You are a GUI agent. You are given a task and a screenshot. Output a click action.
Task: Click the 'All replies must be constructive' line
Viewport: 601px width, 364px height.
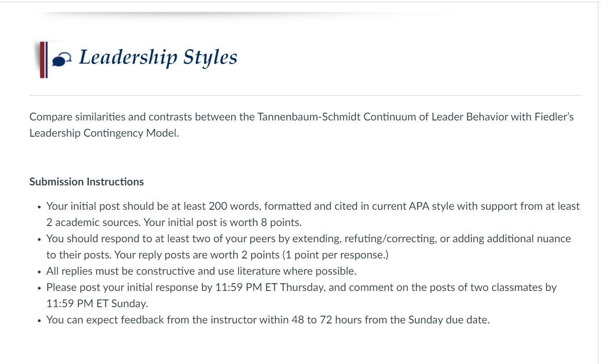201,271
